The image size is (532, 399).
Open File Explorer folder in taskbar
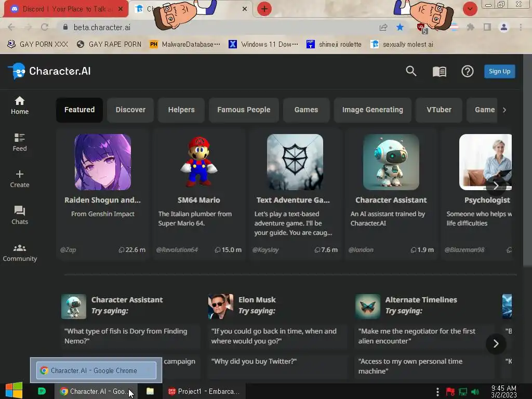(150, 391)
